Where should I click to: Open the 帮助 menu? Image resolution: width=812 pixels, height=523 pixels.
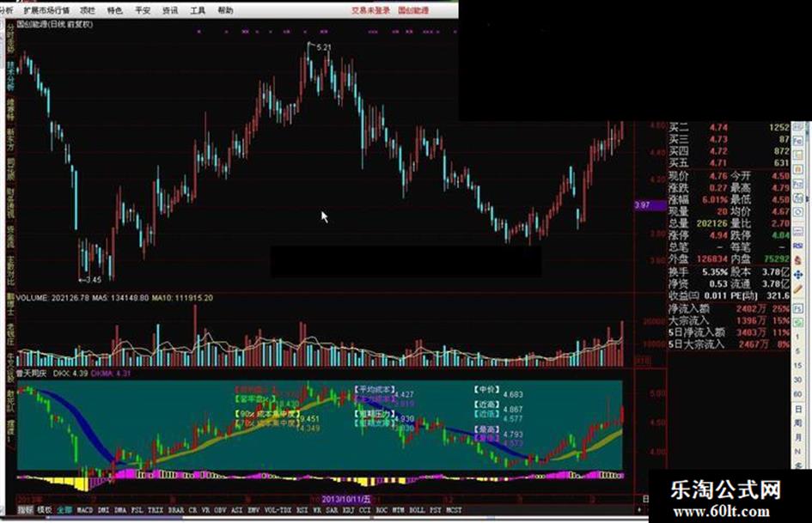[x=225, y=10]
